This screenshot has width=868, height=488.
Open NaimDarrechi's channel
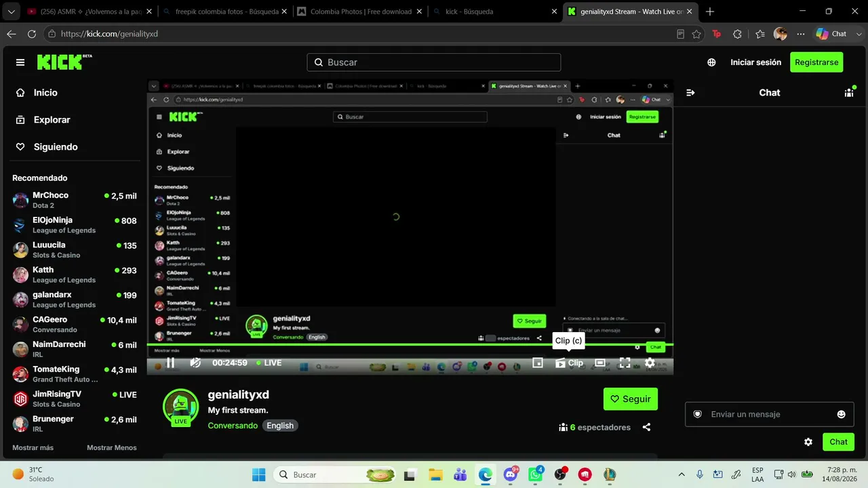click(75, 349)
